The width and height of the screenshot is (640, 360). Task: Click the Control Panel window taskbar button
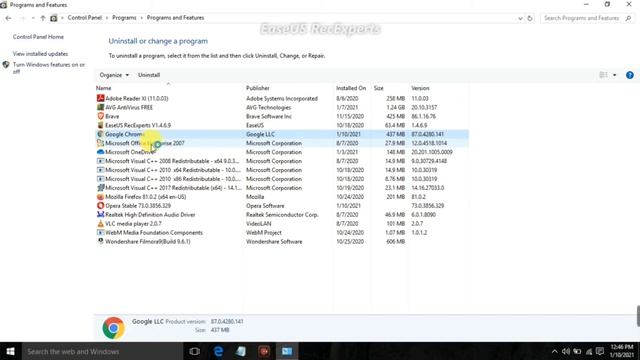(287, 351)
